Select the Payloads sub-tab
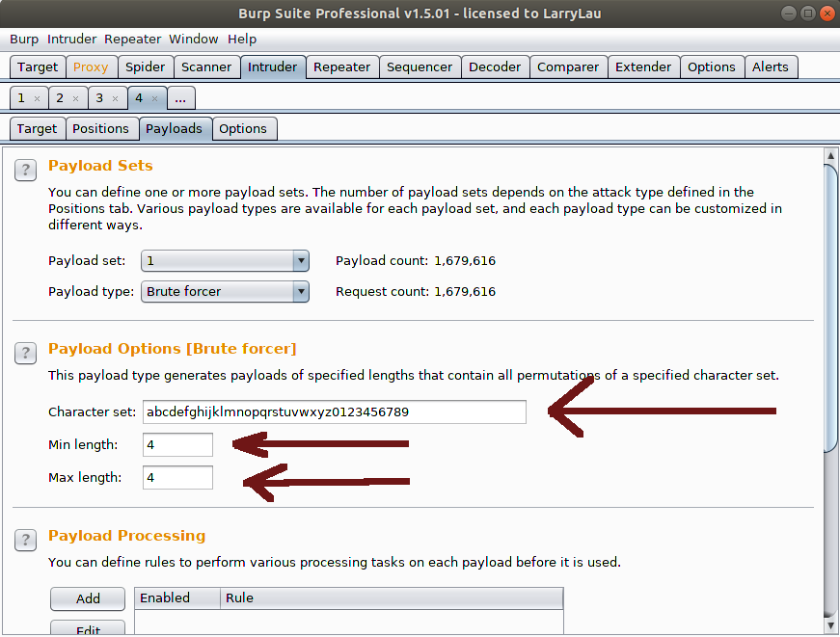The image size is (840, 637). pyautogui.click(x=175, y=129)
